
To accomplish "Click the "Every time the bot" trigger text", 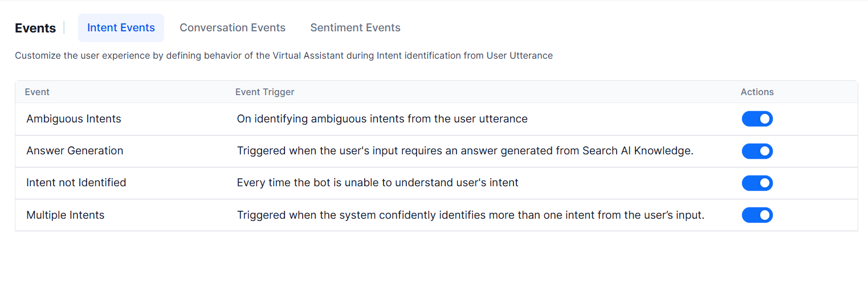I will [x=377, y=183].
